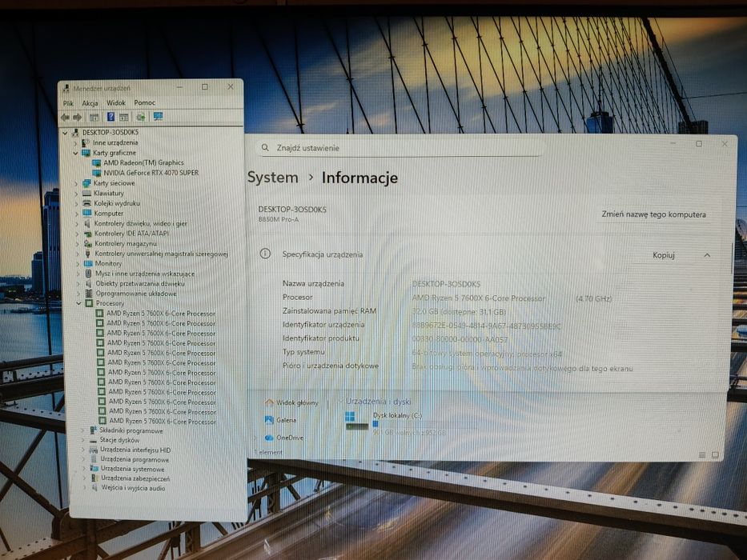Click the Typ systemu 64-bitowy value
This screenshot has height=560, width=747.
[487, 354]
